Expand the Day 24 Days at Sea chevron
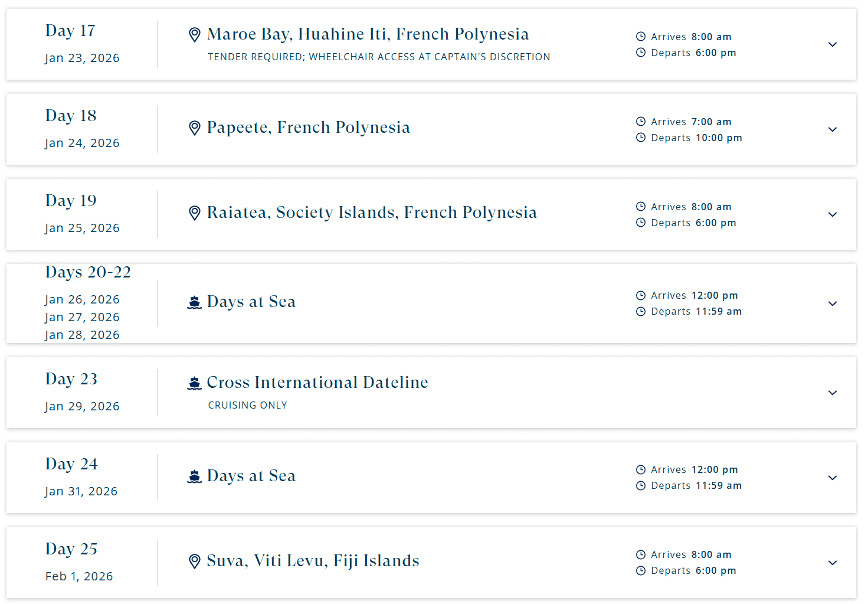This screenshot has height=604, width=868. coord(833,478)
